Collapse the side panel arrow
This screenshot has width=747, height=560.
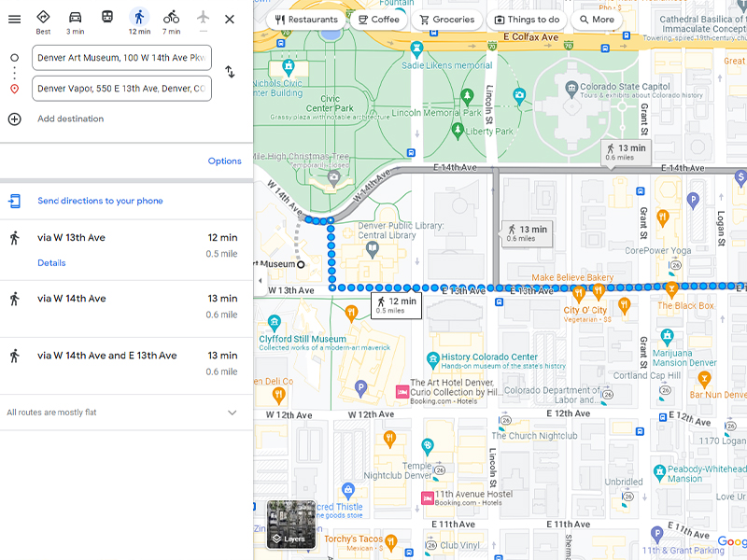[260, 280]
